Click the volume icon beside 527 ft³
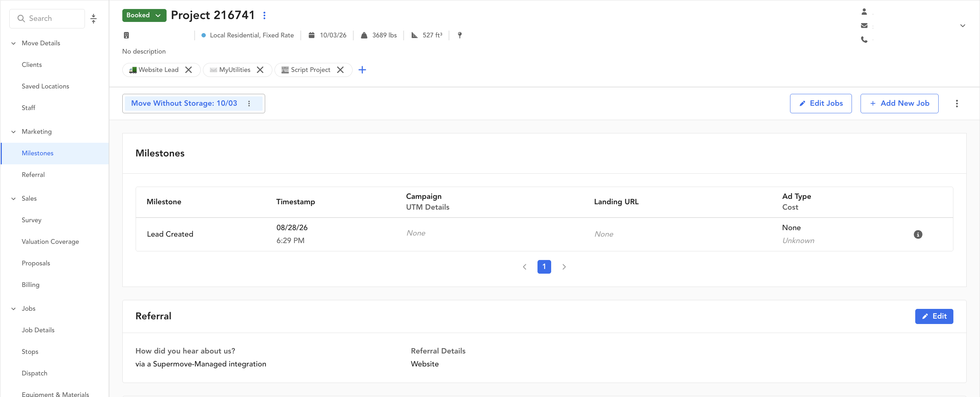980x397 pixels. [414, 35]
